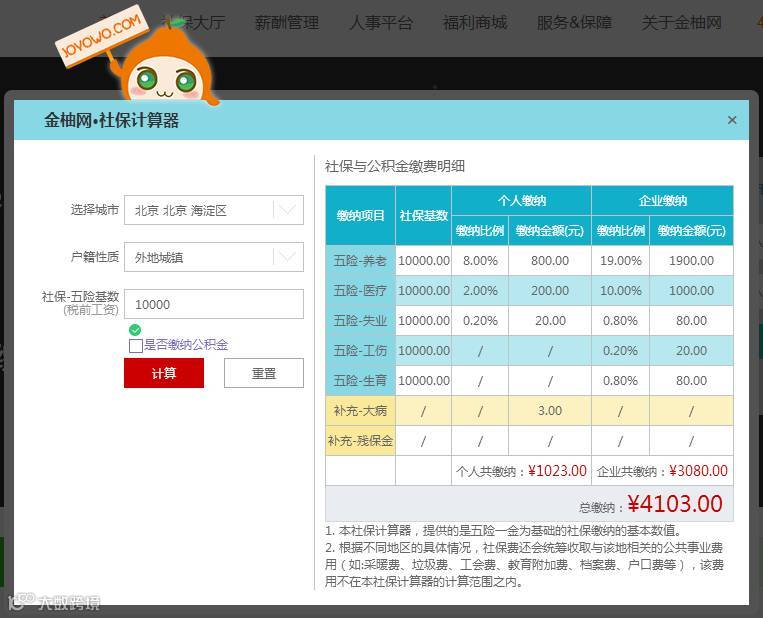Click the ¥4103.00 grand total
Viewport: 763px width, 618px height.
pos(675,504)
